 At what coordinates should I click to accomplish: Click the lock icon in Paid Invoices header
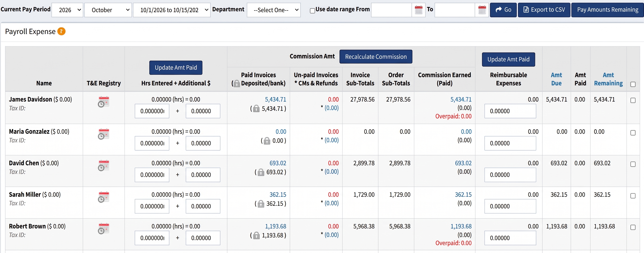tap(237, 83)
